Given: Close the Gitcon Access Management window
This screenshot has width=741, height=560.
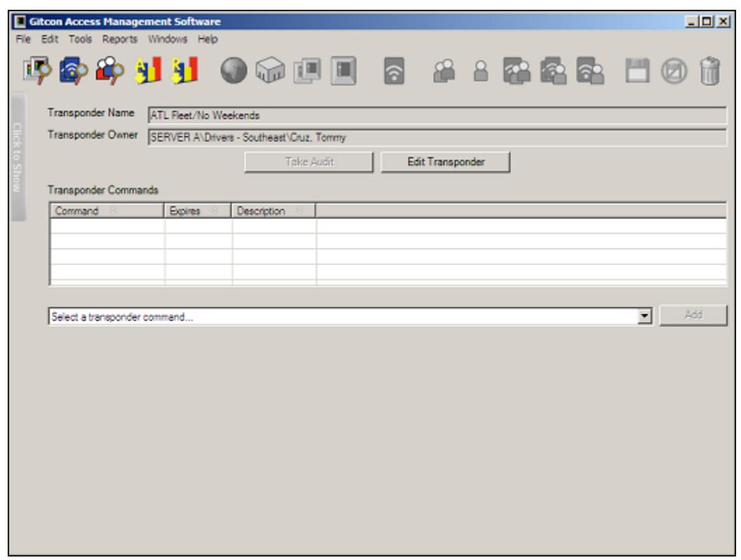Looking at the screenshot, I should (x=723, y=22).
